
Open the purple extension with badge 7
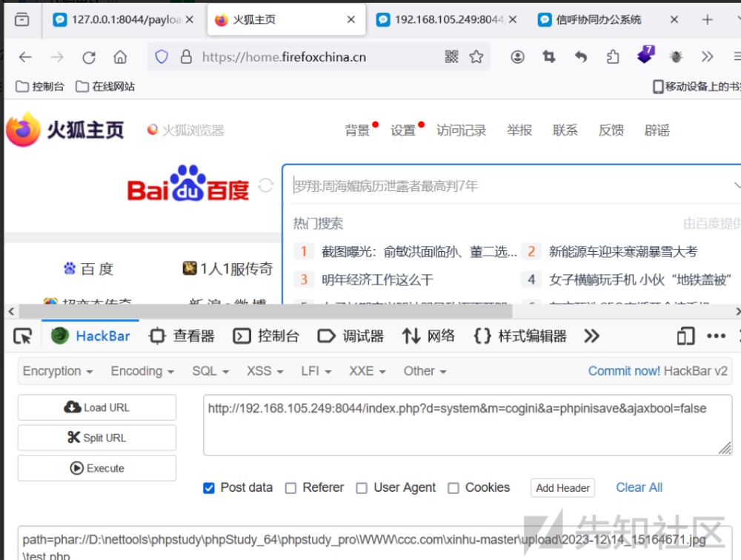coord(645,55)
